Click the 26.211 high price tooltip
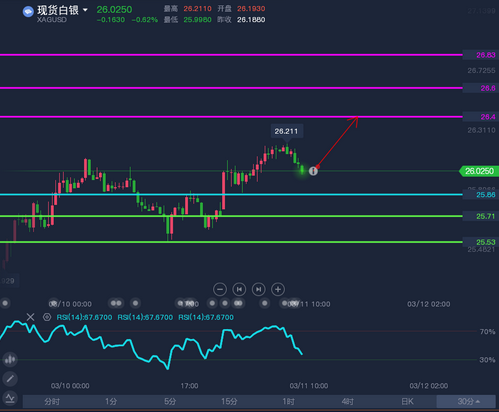The width and height of the screenshot is (499, 412). [x=286, y=131]
